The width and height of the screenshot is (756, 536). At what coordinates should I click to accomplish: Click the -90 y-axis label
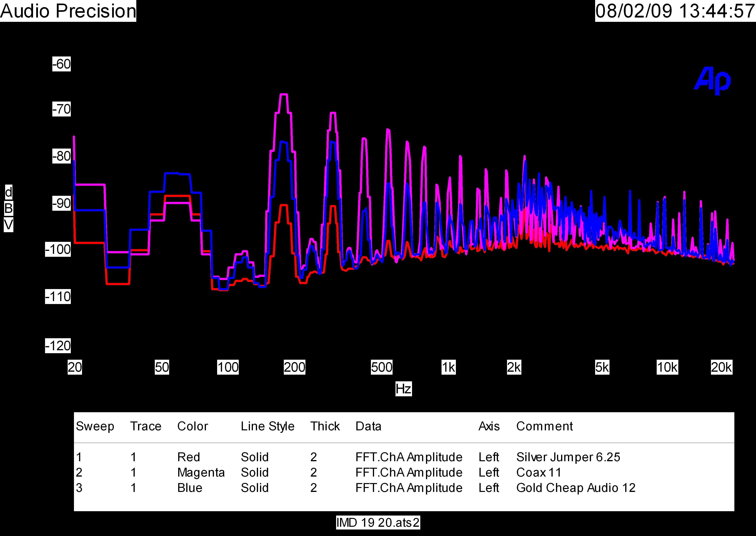61,204
